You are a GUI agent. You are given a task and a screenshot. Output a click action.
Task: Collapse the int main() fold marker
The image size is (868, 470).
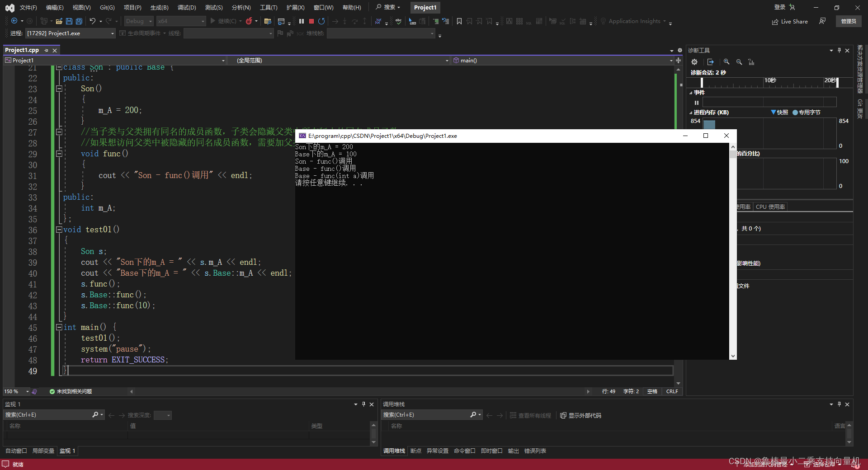[59, 327]
